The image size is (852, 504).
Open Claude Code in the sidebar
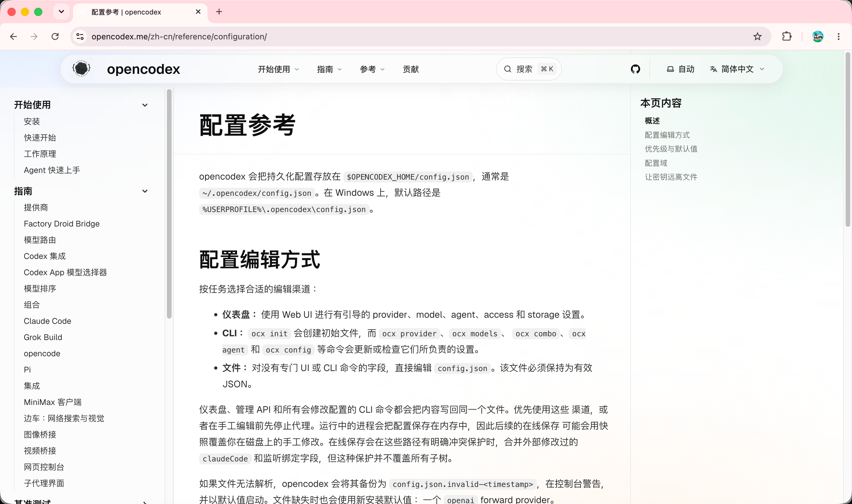(x=47, y=321)
